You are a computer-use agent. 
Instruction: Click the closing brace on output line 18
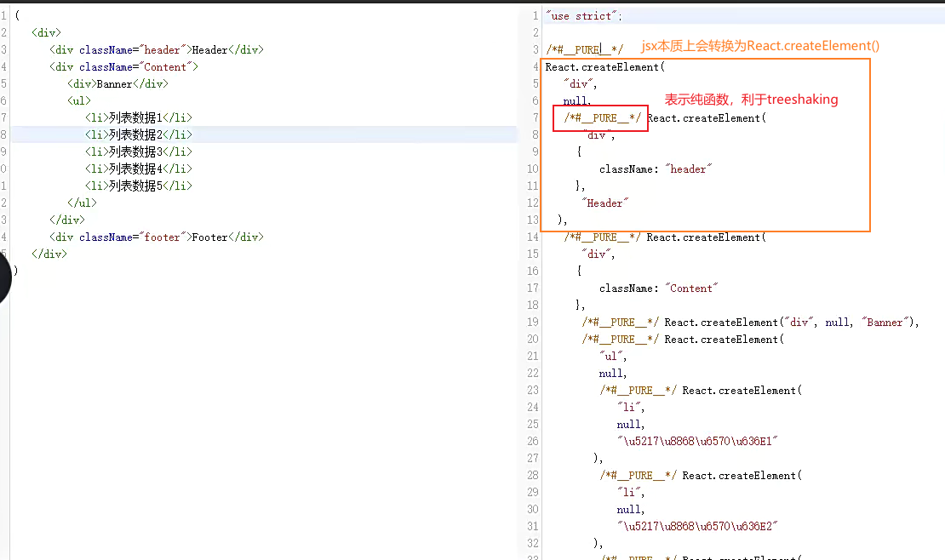click(580, 306)
